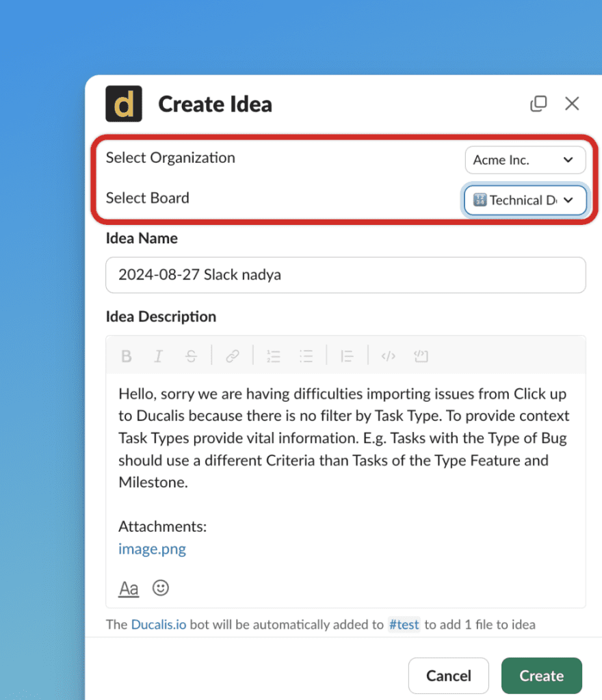Open the emoji picker
Image resolution: width=602 pixels, height=700 pixels.
[161, 588]
